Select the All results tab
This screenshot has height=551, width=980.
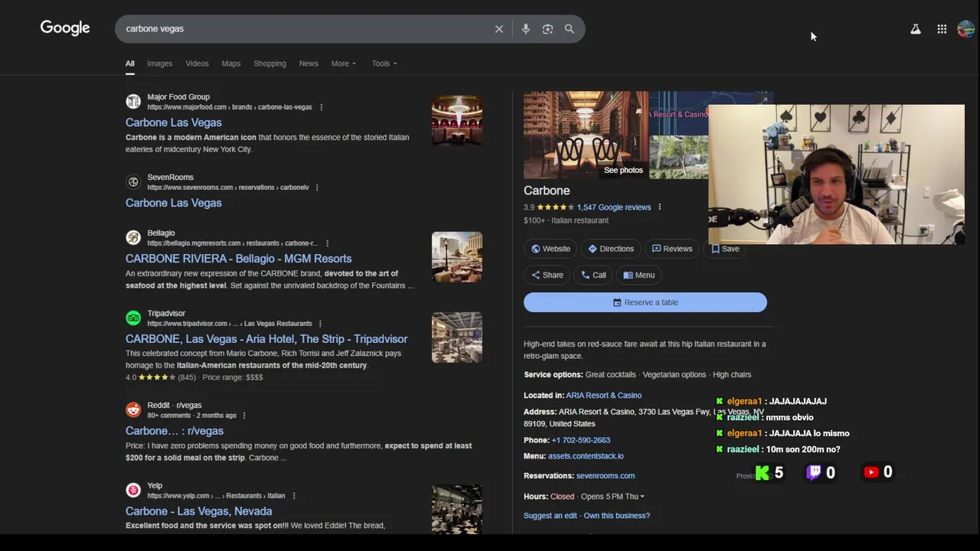pos(130,64)
